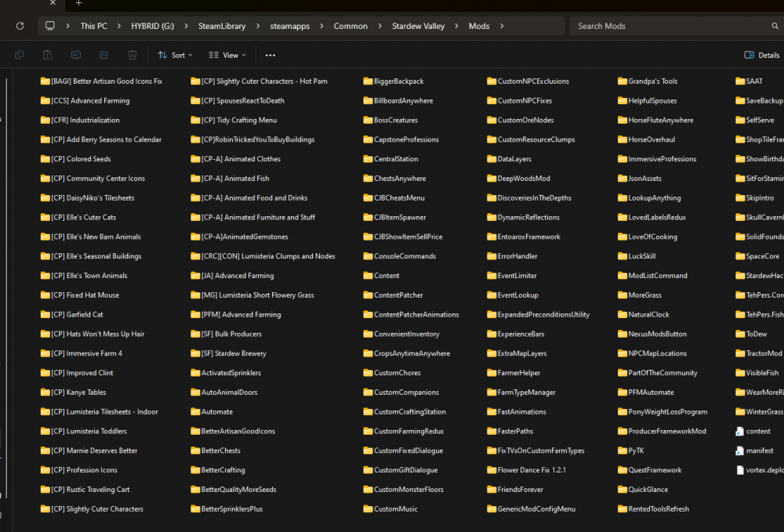Select [CP] Marnie Deserves Better folder

click(x=89, y=451)
